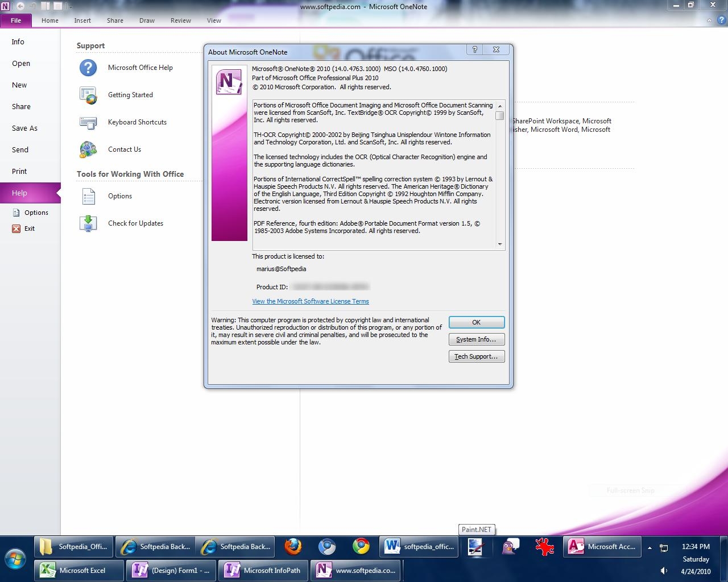728x582 pixels.
Task: Click the question mark button in the About dialog
Action: [475, 49]
